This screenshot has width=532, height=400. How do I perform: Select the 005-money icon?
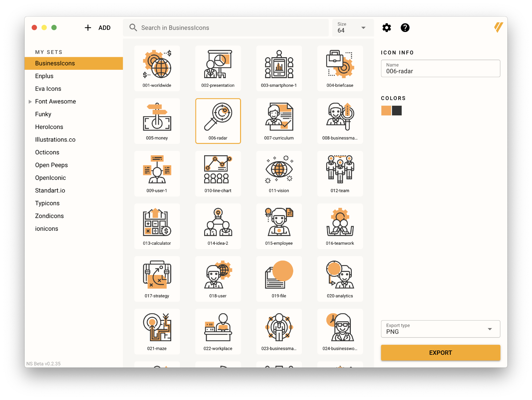point(157,121)
